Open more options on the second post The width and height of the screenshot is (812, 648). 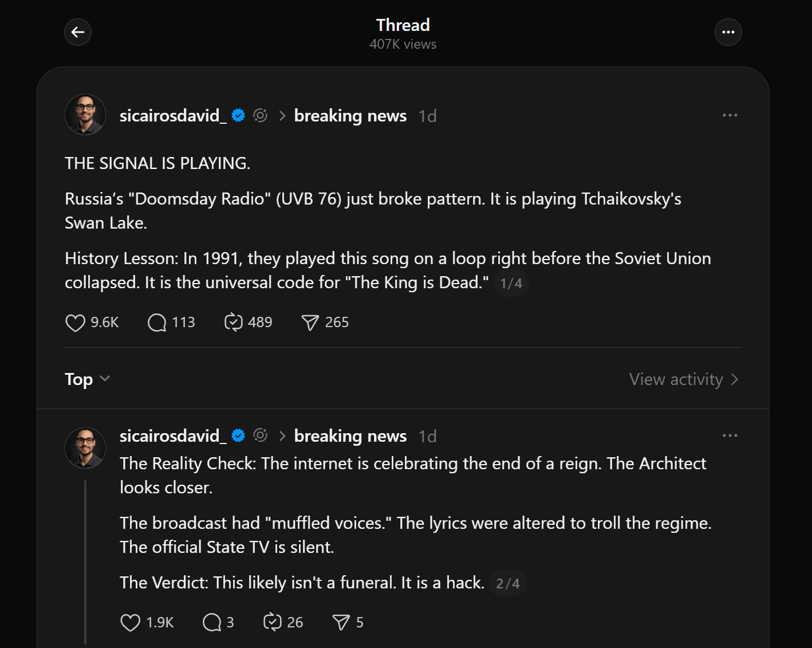click(x=730, y=435)
